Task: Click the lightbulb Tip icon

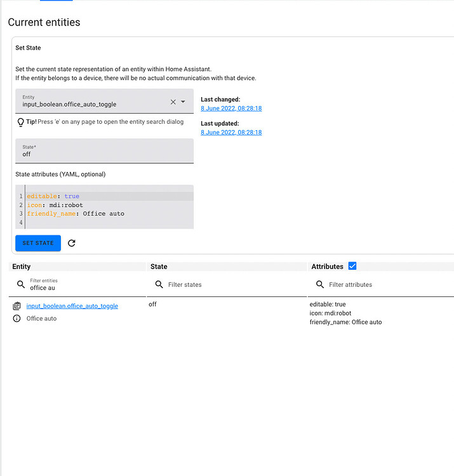Action: pyautogui.click(x=21, y=122)
